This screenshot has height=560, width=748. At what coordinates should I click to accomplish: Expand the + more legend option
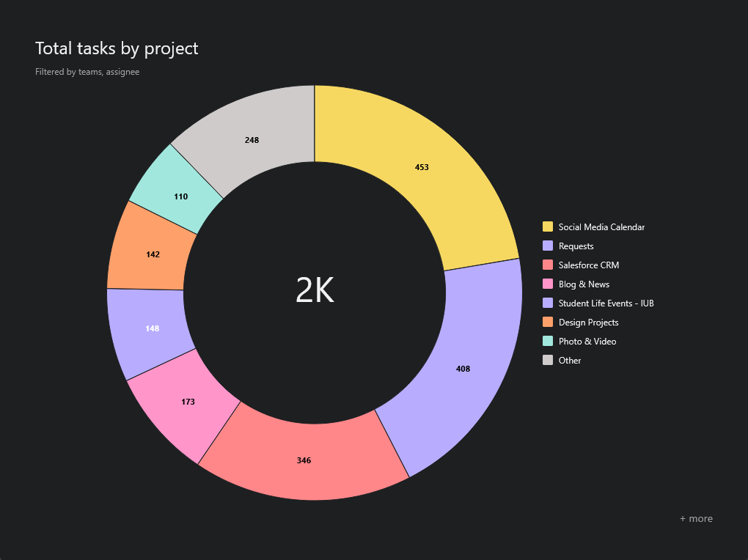coord(695,518)
